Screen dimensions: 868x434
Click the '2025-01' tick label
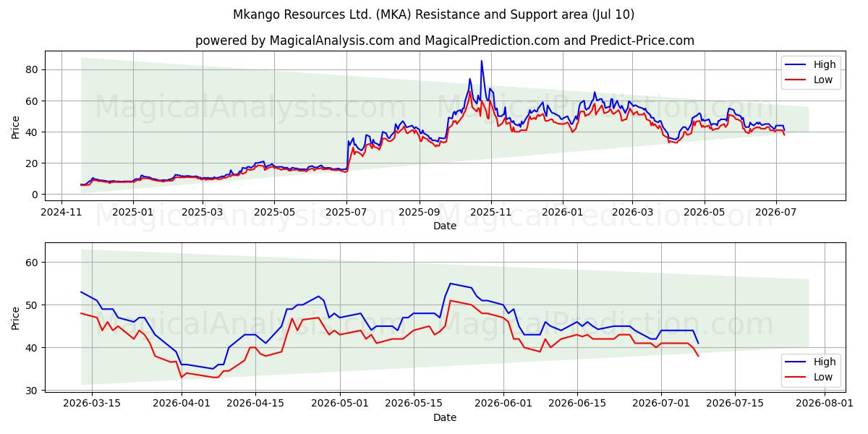pyautogui.click(x=133, y=212)
